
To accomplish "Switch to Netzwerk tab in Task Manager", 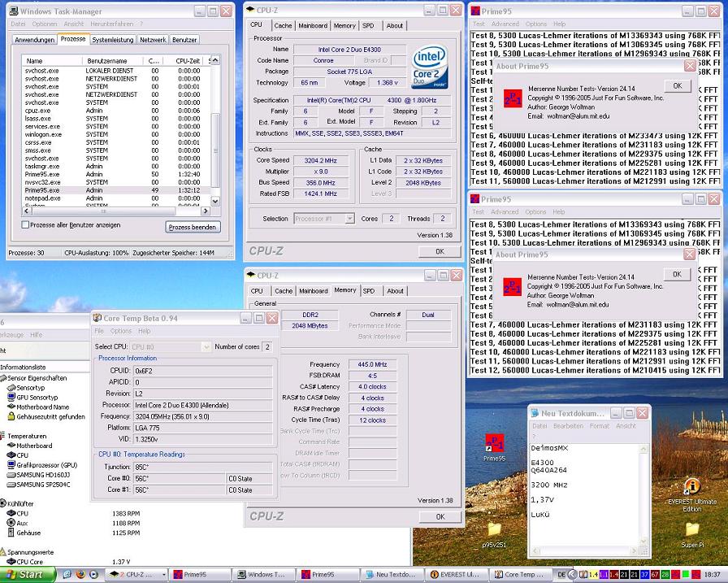I will tap(153, 40).
